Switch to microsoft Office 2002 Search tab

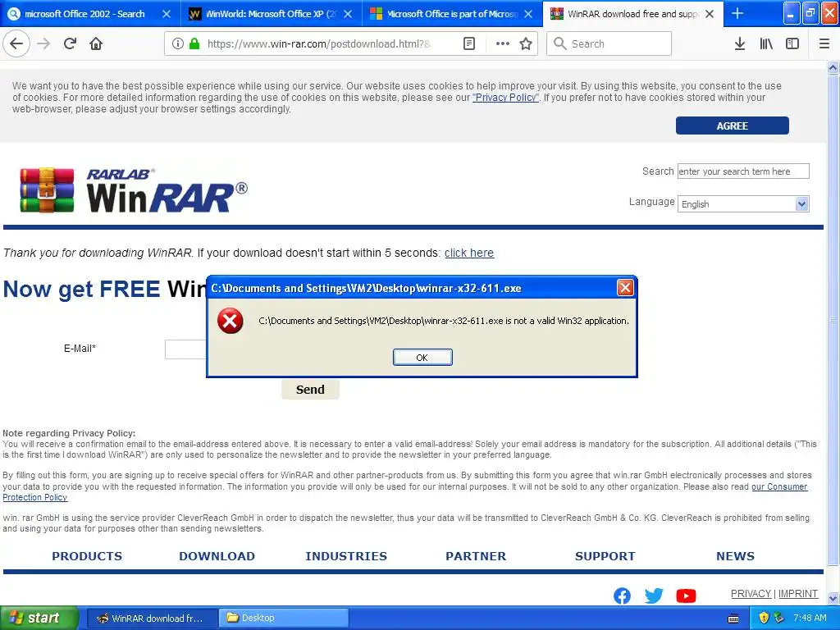point(85,14)
